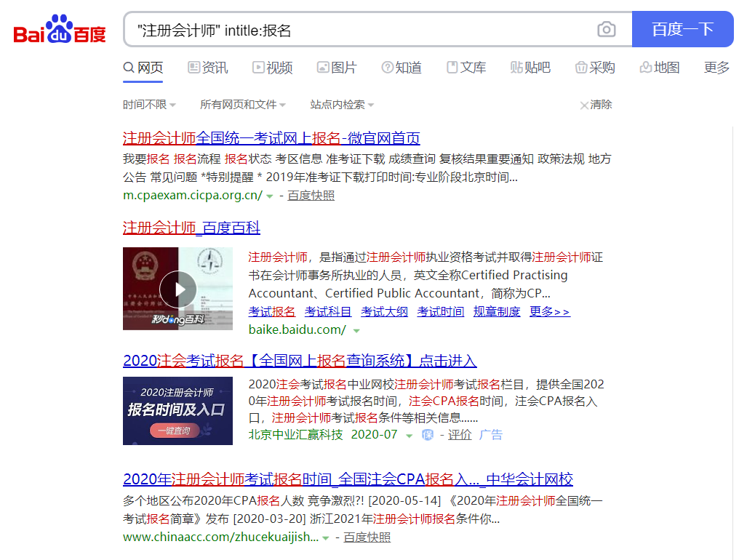Open 2020注会考试报名 ad result title
The height and width of the screenshot is (560, 747).
pos(300,361)
